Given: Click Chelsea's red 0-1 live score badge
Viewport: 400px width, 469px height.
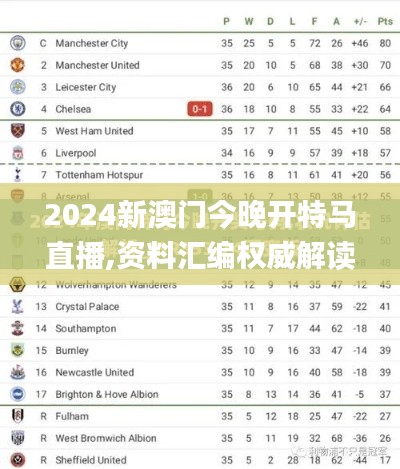Looking at the screenshot, I should tap(200, 109).
